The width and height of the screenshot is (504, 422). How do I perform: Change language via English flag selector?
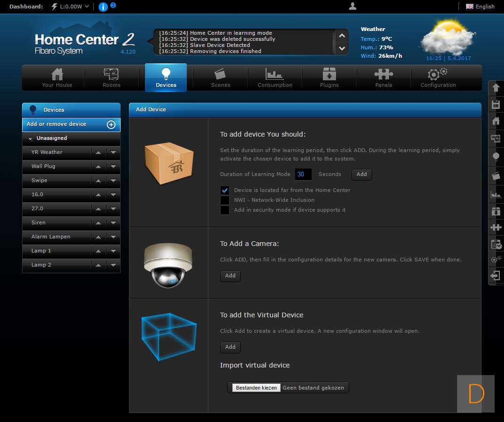coord(480,7)
